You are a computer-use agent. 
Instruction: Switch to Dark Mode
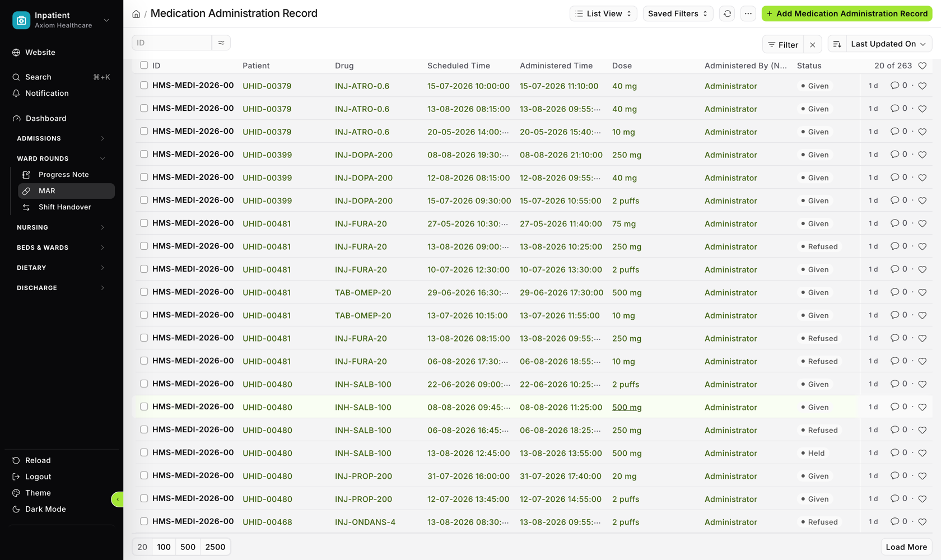(39, 509)
